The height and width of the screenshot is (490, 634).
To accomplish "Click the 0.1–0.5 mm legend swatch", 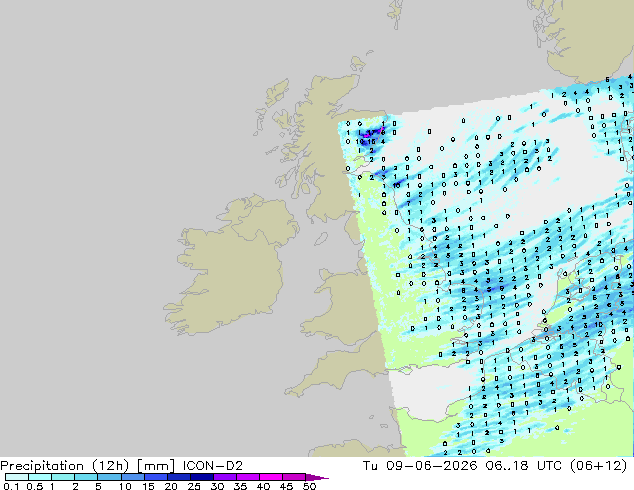I will click(x=17, y=477).
